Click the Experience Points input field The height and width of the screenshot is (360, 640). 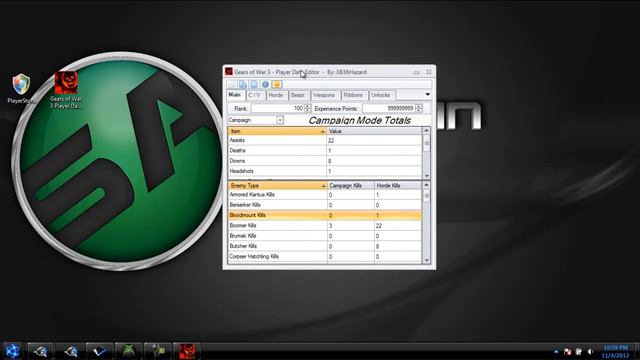pos(389,108)
